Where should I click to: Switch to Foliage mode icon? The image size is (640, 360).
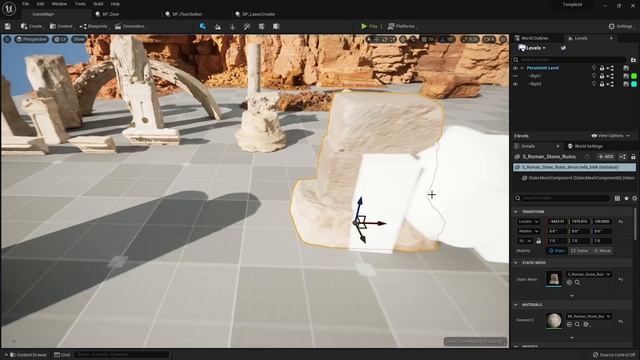(x=233, y=27)
